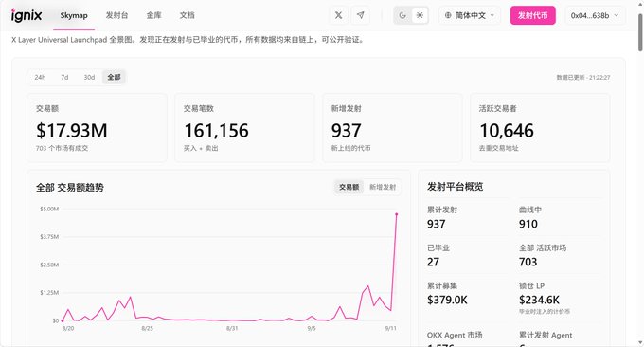Click the 9/5 x-axis date label

point(312,328)
